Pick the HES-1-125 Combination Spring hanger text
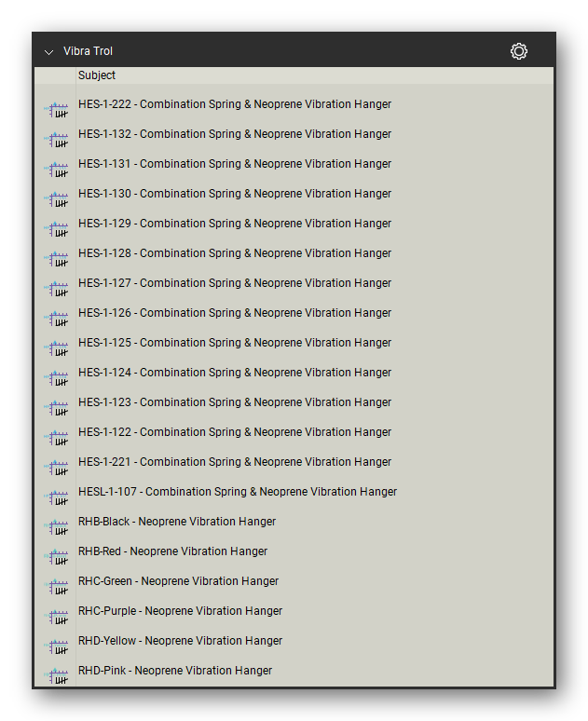The image size is (588, 721). point(235,343)
